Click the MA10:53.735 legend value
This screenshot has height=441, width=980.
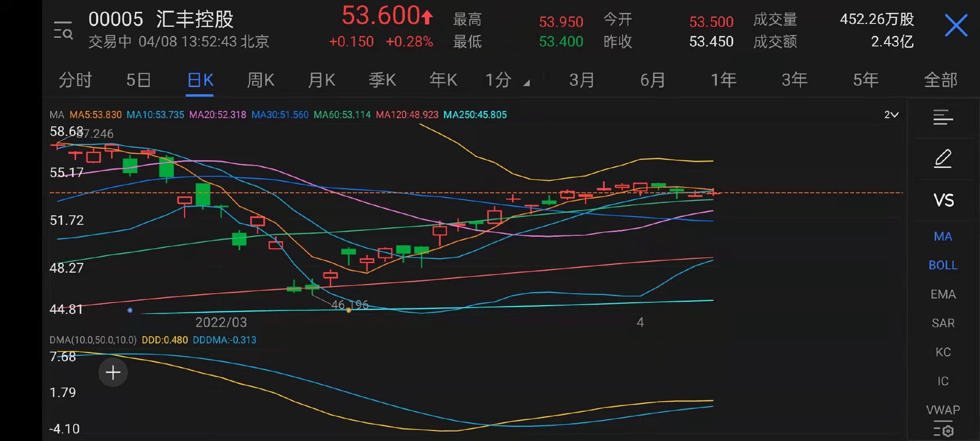(156, 115)
